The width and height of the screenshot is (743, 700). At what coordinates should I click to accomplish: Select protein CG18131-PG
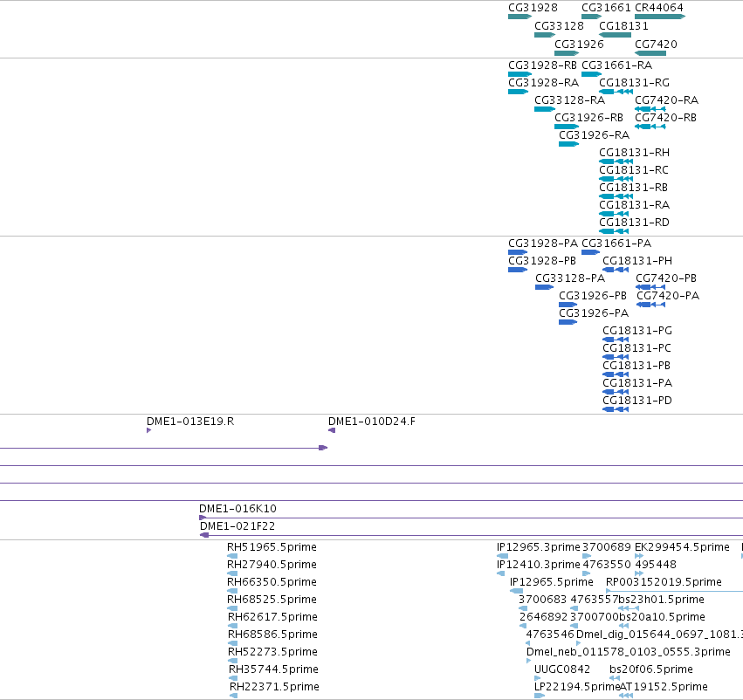coord(637,331)
